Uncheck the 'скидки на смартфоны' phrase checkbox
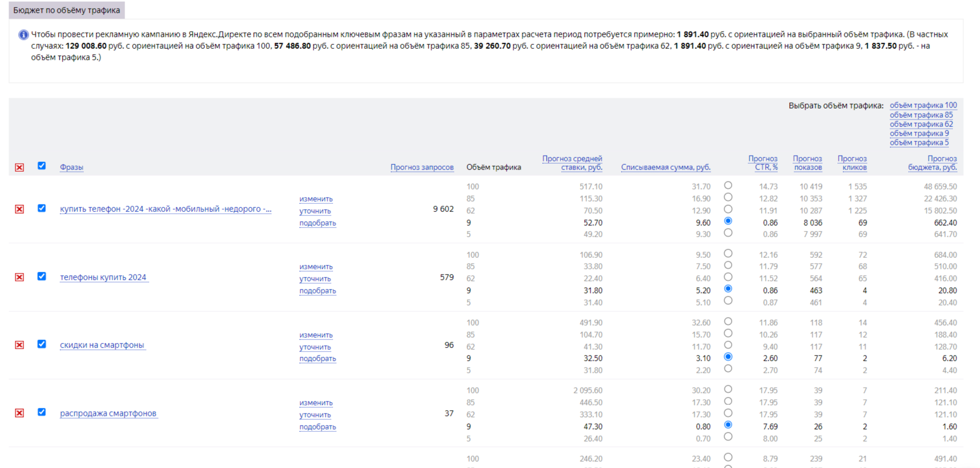Screen dimensions: 980x468 pyautogui.click(x=42, y=344)
